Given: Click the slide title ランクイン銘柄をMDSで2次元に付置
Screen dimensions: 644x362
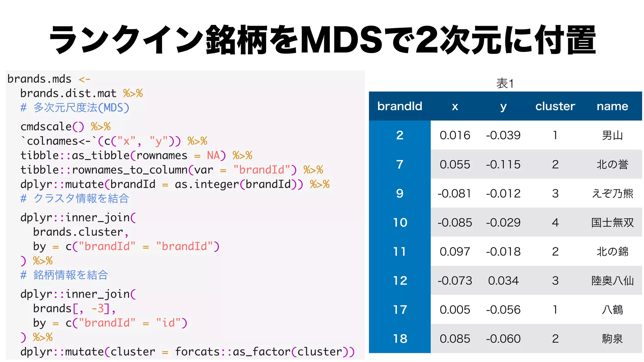Looking at the screenshot, I should coord(322,40).
